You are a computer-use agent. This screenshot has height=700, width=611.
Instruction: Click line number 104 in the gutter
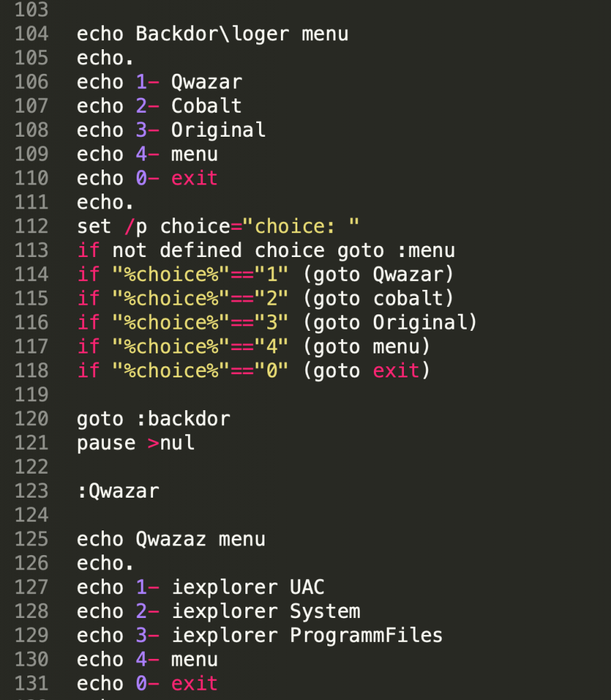31,33
